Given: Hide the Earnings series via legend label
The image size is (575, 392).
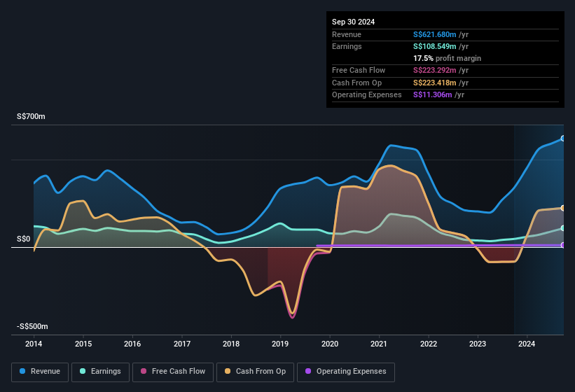Looking at the screenshot, I should [x=106, y=372].
